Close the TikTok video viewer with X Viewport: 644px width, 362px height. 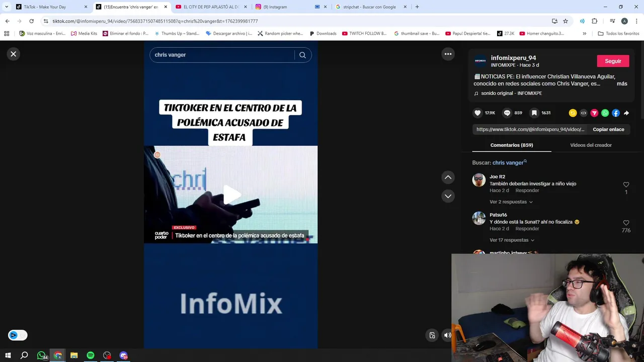[14, 54]
